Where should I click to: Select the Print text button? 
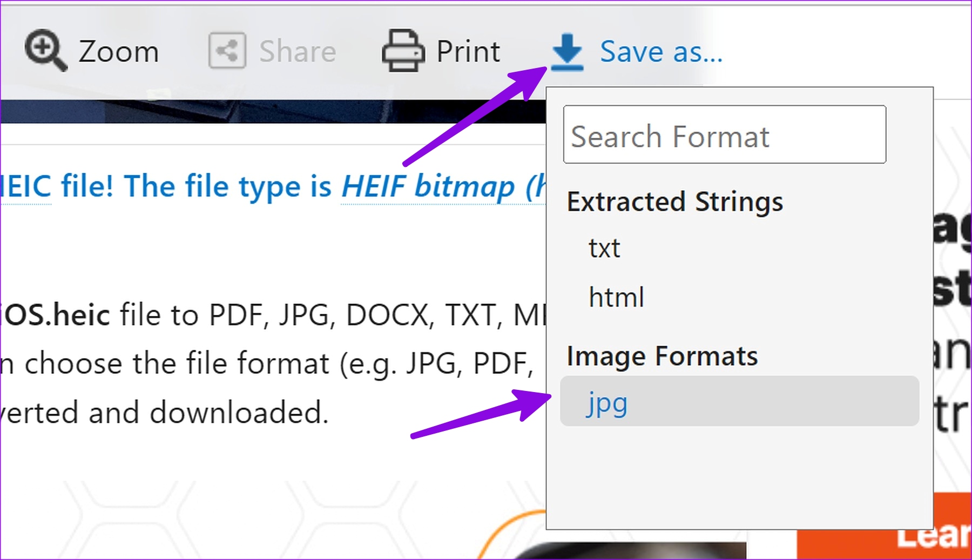coord(468,52)
